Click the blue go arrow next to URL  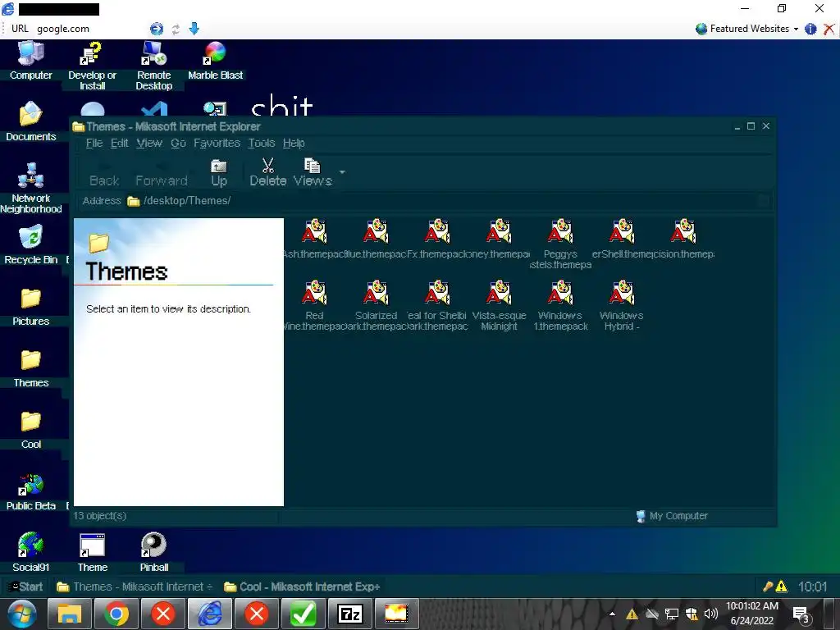[x=157, y=29]
